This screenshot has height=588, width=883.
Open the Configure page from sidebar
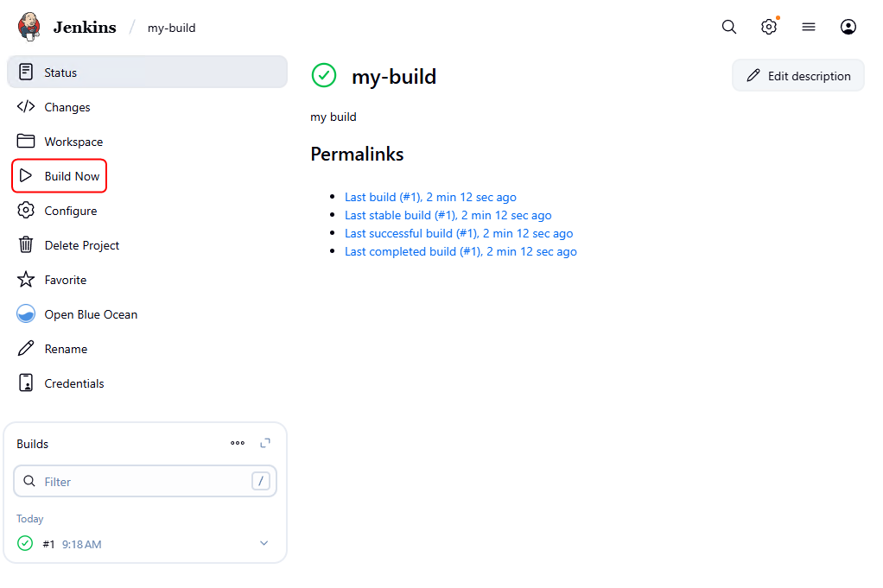[x=71, y=211]
